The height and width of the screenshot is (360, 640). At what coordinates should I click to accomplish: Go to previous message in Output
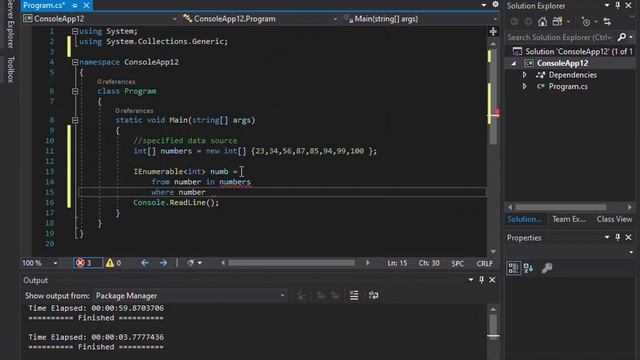point(321,295)
